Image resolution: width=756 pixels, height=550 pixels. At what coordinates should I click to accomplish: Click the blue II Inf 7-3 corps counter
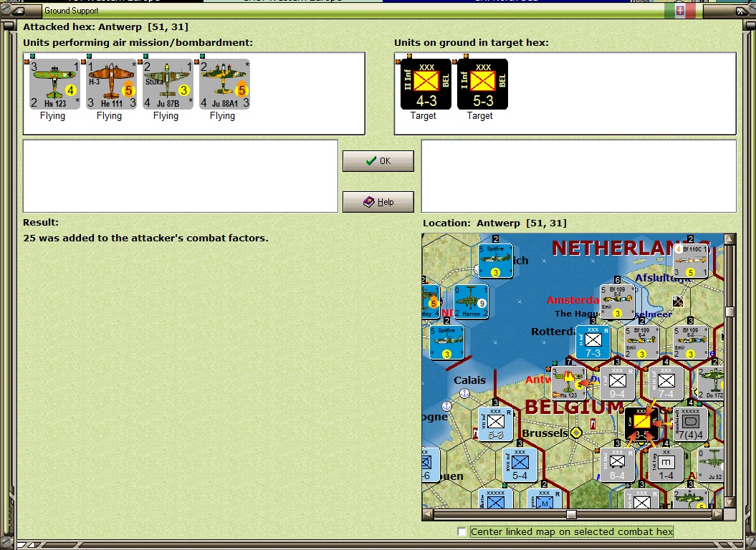(x=593, y=342)
